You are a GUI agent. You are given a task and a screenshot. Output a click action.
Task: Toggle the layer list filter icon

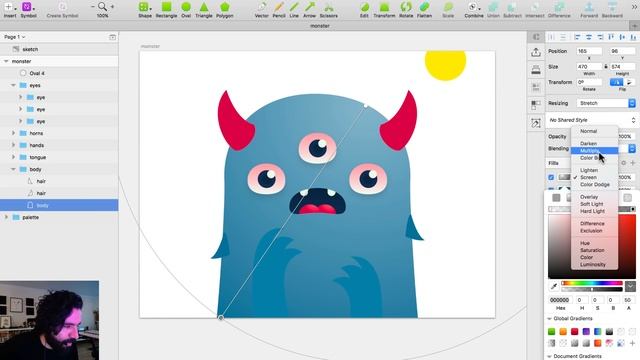(112, 37)
